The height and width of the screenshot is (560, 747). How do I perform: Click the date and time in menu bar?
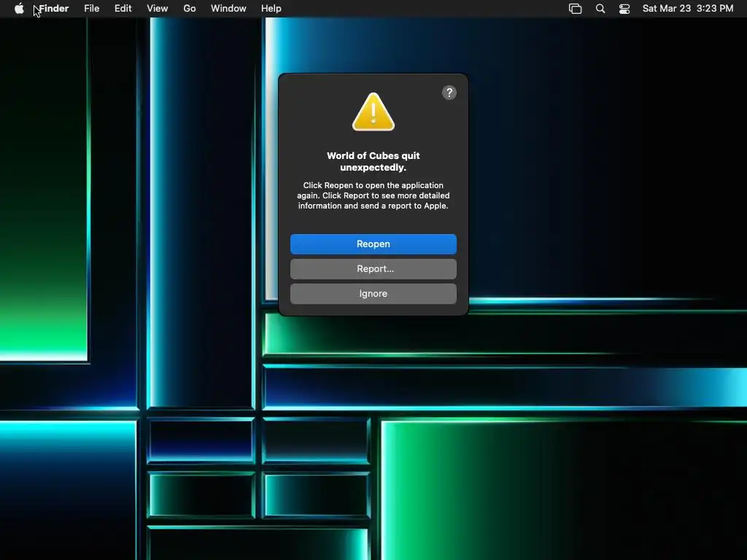[x=688, y=9]
